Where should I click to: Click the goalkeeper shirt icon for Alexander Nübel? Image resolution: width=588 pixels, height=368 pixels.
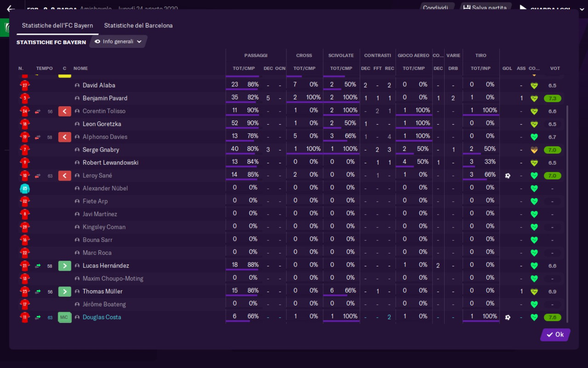click(25, 188)
